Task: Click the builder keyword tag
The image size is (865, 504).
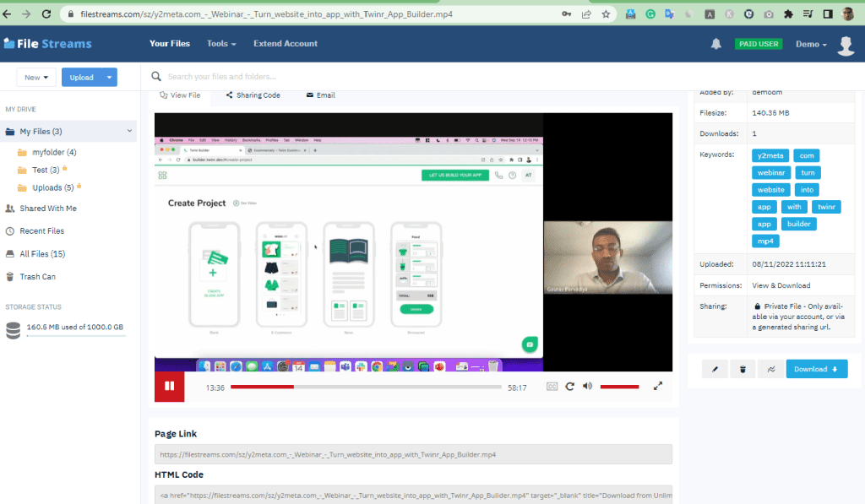Action: pyautogui.click(x=799, y=225)
